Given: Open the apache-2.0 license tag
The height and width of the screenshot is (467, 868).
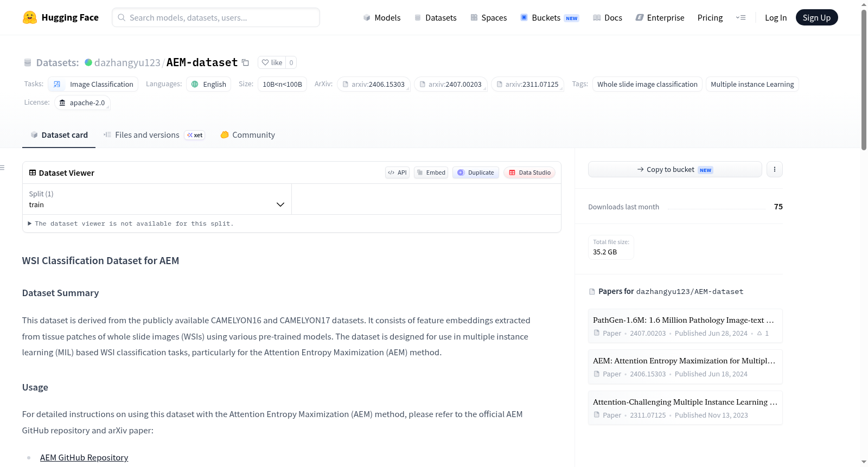Looking at the screenshot, I should 82,103.
